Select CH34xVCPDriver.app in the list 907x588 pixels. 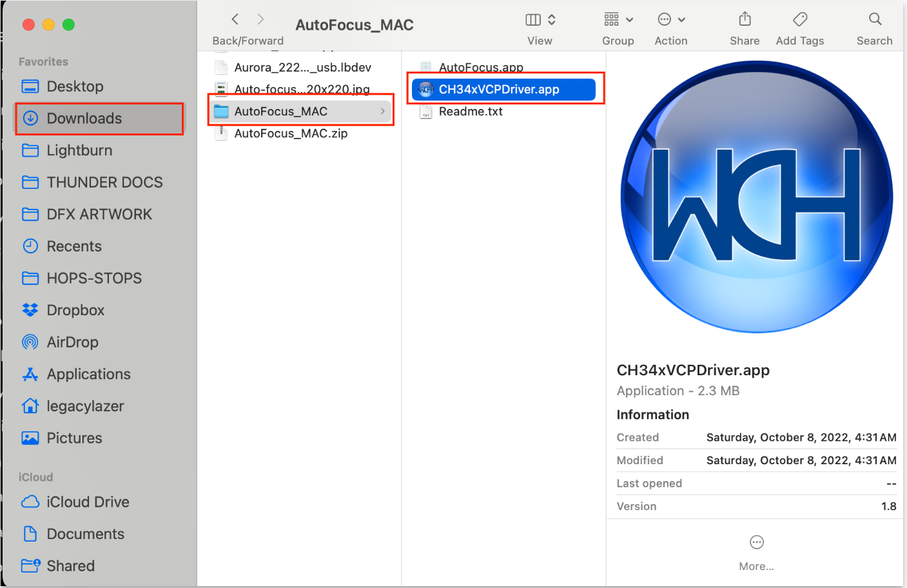[503, 90]
